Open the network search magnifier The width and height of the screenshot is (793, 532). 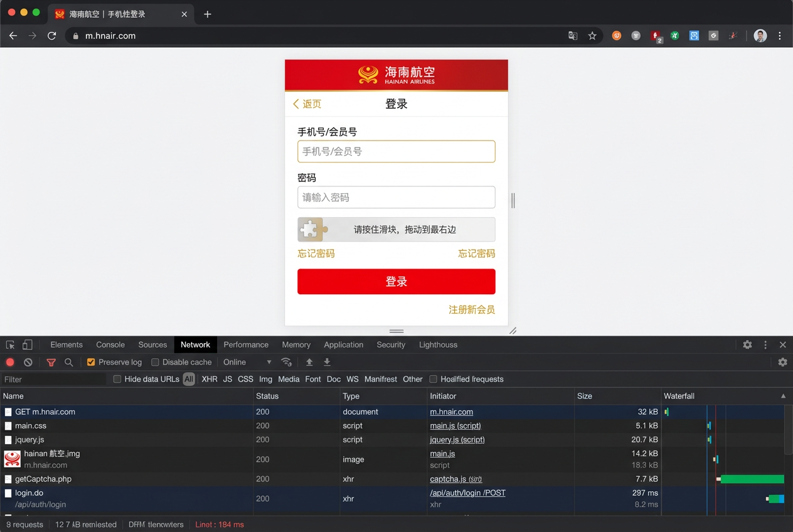(69, 362)
